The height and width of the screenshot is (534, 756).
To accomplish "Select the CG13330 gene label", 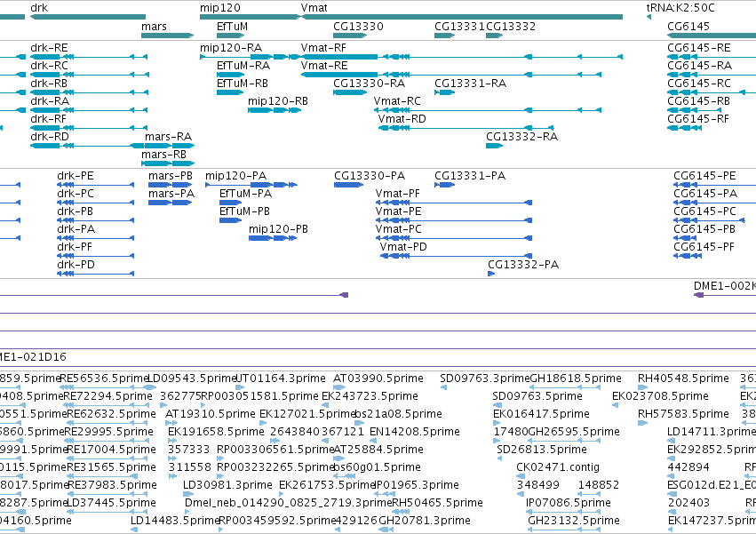I will [x=358, y=26].
